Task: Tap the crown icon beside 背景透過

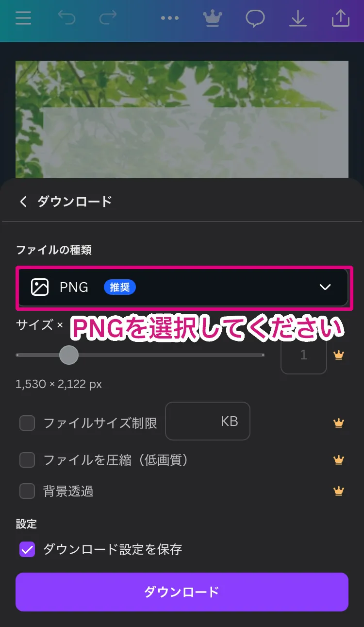Action: 339,491
